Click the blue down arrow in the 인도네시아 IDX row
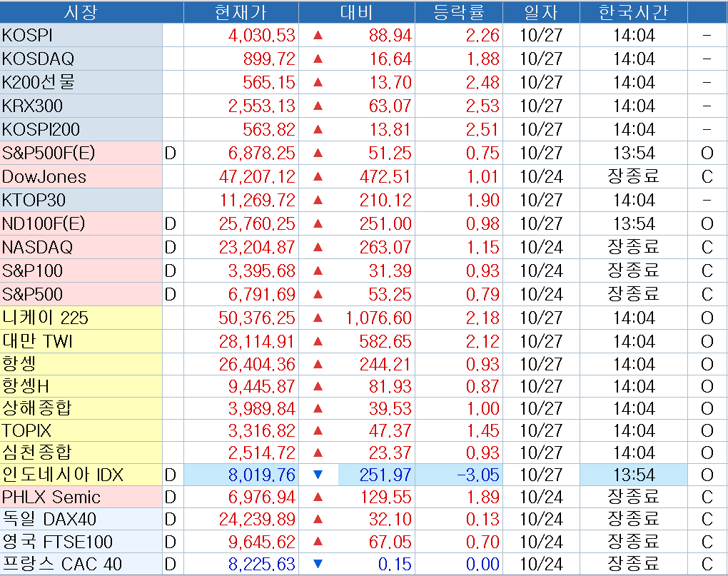This screenshot has height=576, width=728. pyautogui.click(x=318, y=475)
